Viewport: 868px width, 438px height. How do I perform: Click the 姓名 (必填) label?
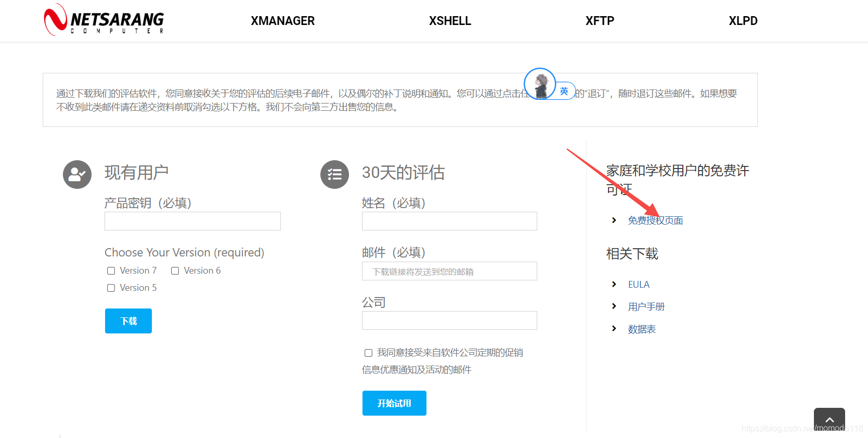(394, 203)
